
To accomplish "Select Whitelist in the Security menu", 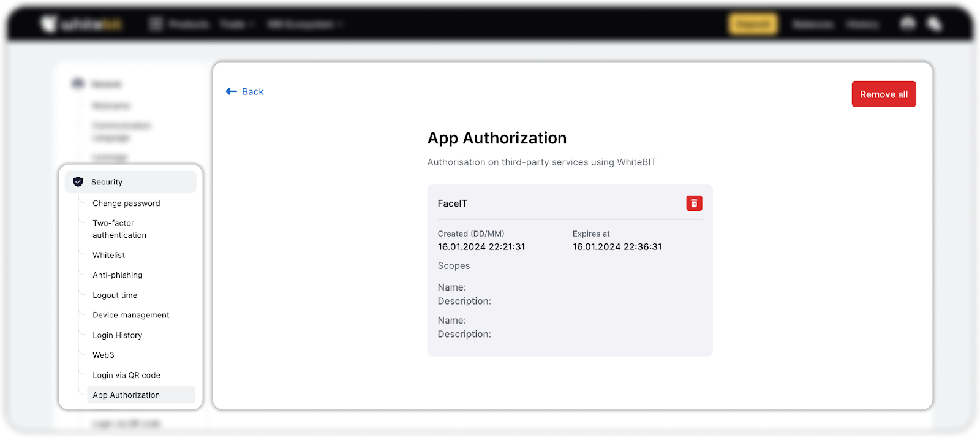I will click(x=108, y=256).
